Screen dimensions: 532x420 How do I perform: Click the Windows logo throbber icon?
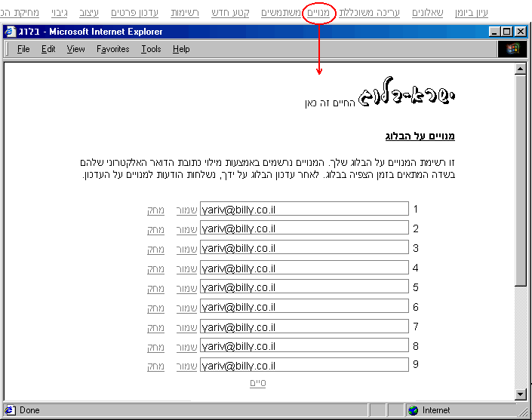click(513, 49)
